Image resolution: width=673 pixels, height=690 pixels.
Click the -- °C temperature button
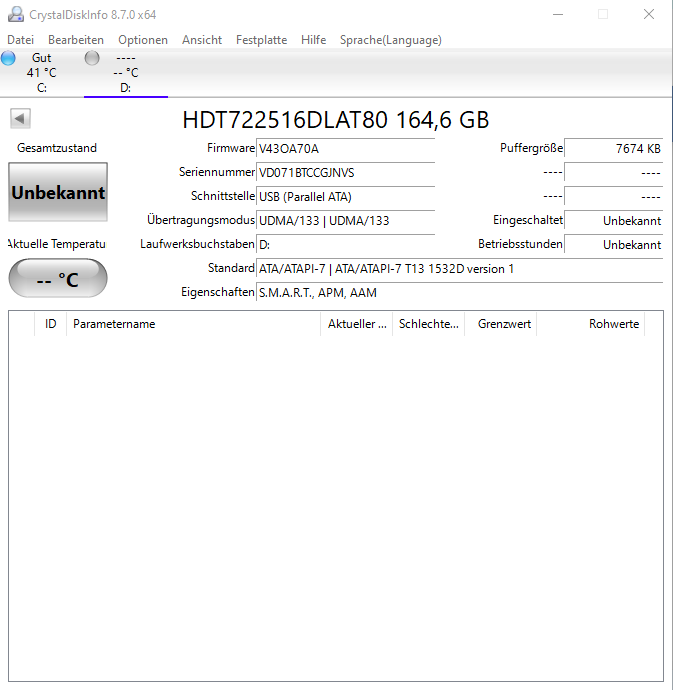coord(58,278)
